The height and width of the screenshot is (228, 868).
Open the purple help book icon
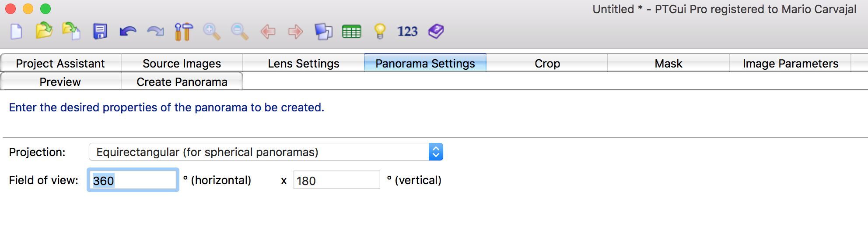pos(436,32)
